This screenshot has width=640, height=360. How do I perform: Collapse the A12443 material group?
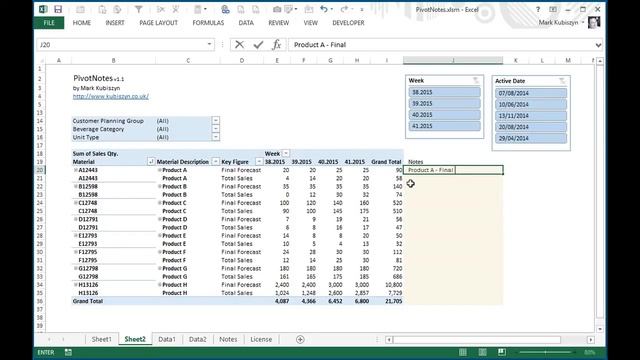click(76, 170)
